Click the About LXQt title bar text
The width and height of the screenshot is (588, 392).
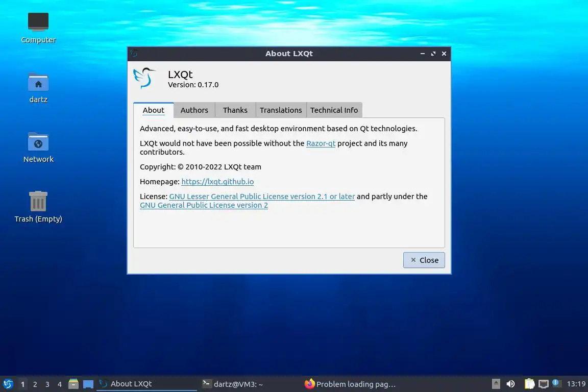[289, 53]
